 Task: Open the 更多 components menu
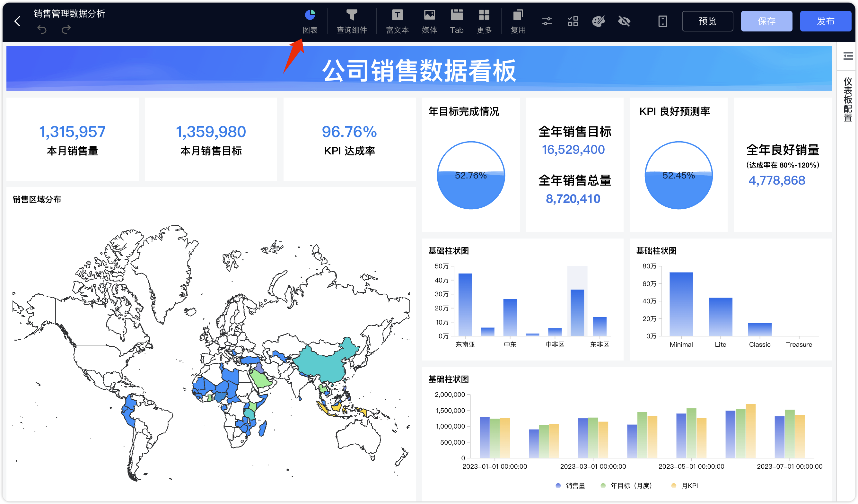pyautogui.click(x=484, y=22)
